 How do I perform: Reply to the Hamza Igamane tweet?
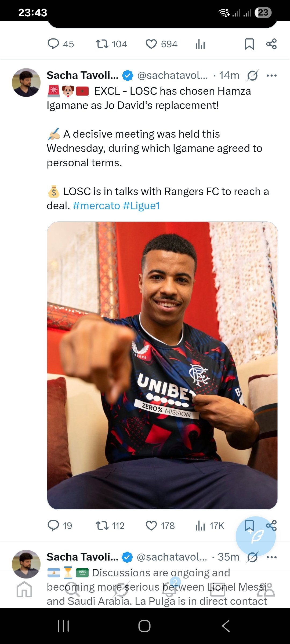tap(60, 525)
